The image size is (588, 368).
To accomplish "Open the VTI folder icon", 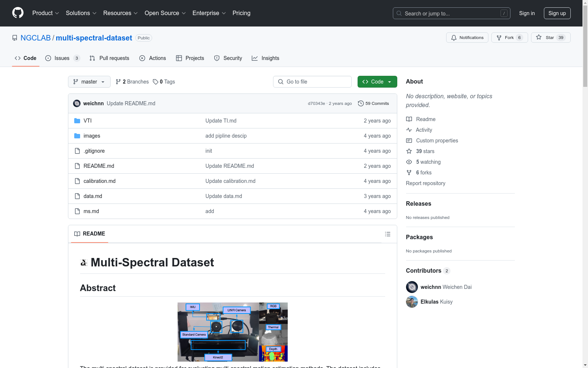I will click(x=77, y=121).
